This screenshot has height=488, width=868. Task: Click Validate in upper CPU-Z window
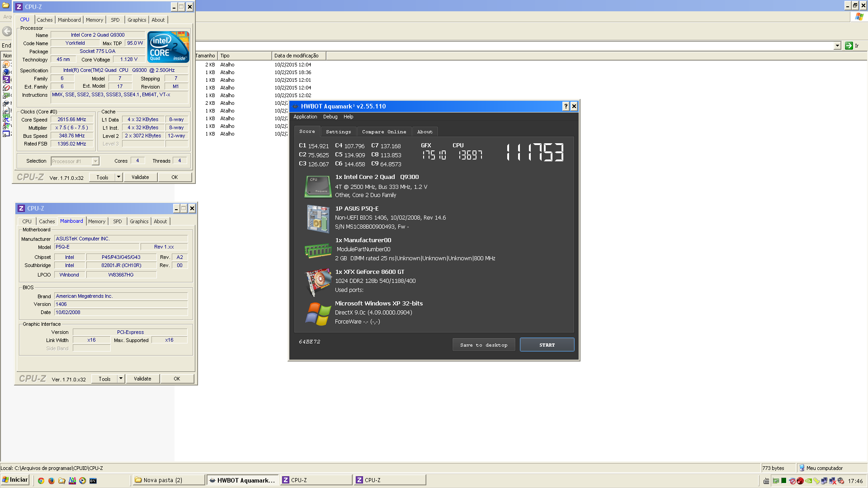140,177
